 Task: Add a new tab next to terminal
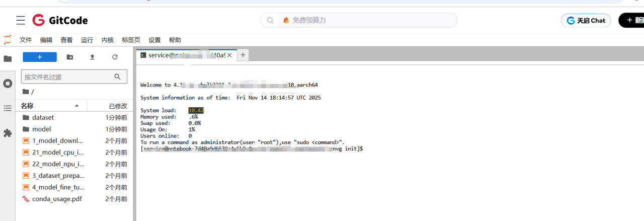pos(243,55)
